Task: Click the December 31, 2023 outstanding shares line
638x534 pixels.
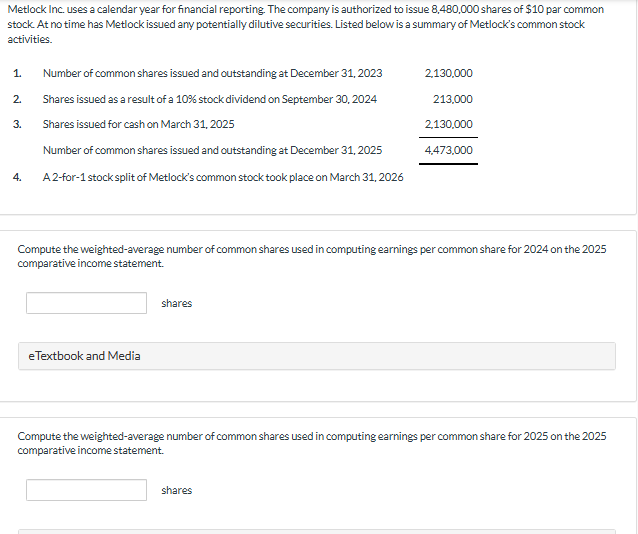Action: click(212, 73)
